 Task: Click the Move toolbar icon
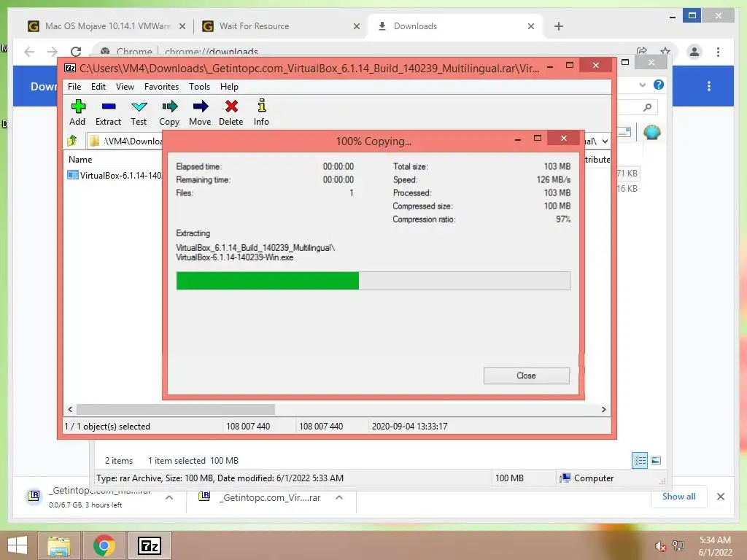tap(200, 112)
